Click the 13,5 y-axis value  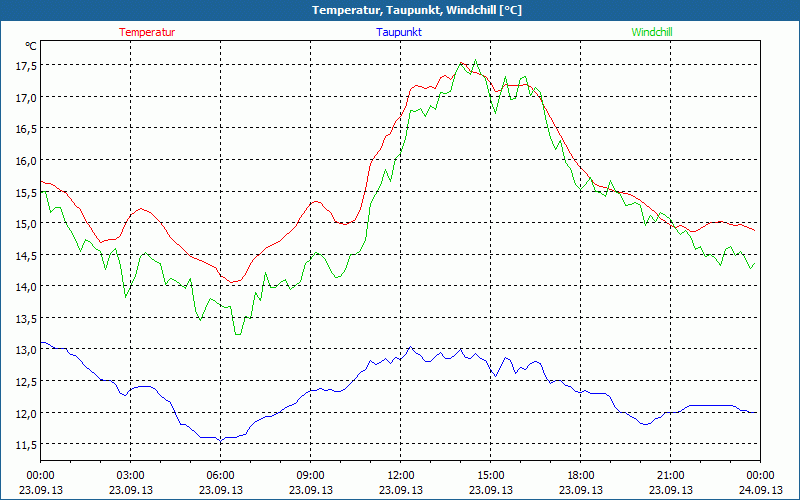pyautogui.click(x=26, y=318)
